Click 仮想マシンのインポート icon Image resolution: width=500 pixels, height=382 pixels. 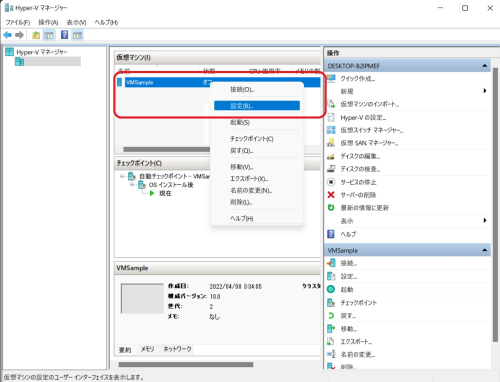pyautogui.click(x=331, y=104)
